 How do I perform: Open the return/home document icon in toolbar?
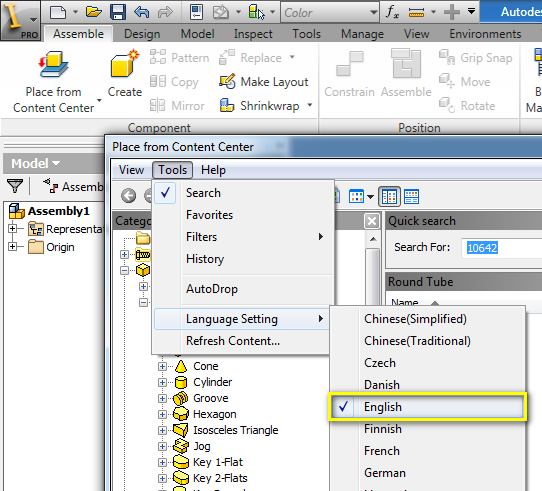pos(196,12)
